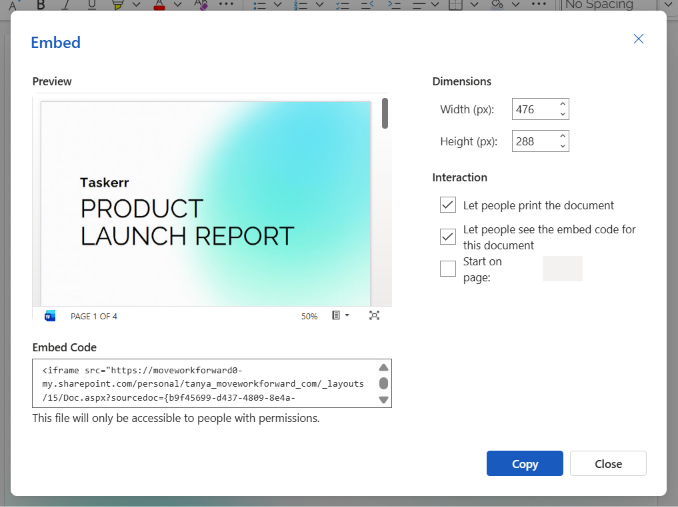The image size is (678, 507).
Task: Open highlight color dropdown in the background toolbar
Action: (x=136, y=4)
